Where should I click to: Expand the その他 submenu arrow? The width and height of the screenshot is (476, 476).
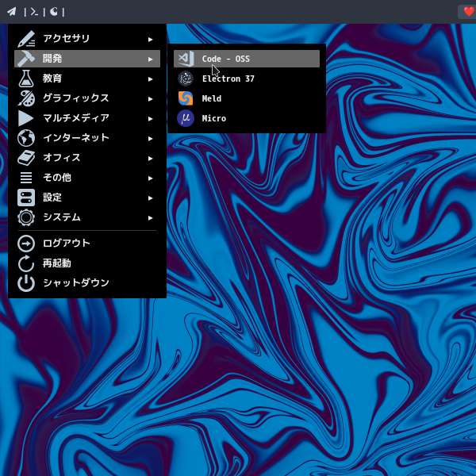click(x=150, y=178)
